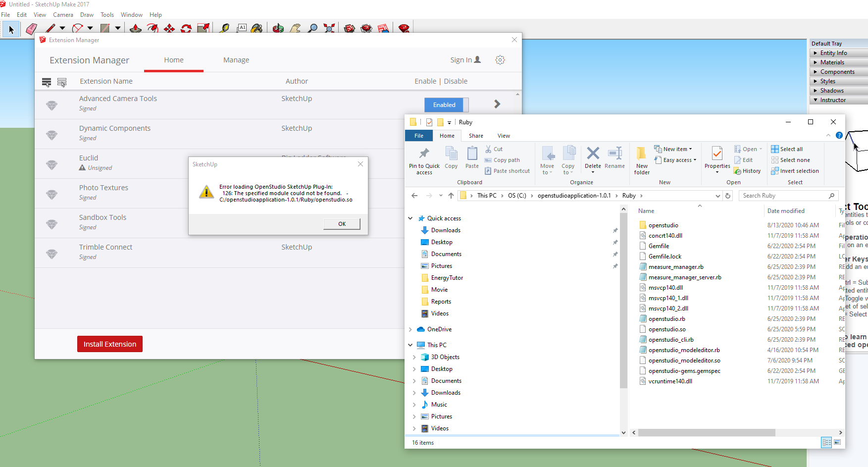This screenshot has width=868, height=467.
Task: Collapse Quick access in navigation pane
Action: [410, 218]
